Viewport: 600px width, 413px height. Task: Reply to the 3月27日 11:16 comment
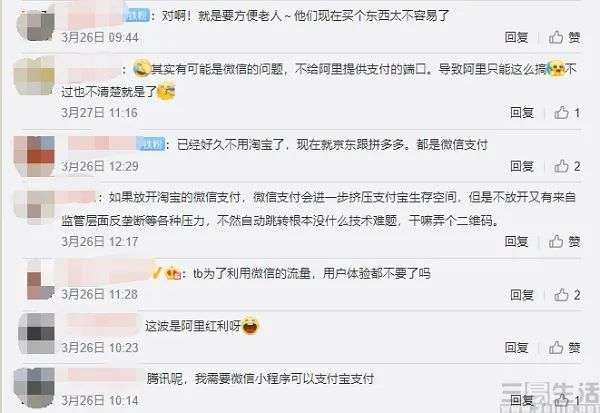[522, 113]
